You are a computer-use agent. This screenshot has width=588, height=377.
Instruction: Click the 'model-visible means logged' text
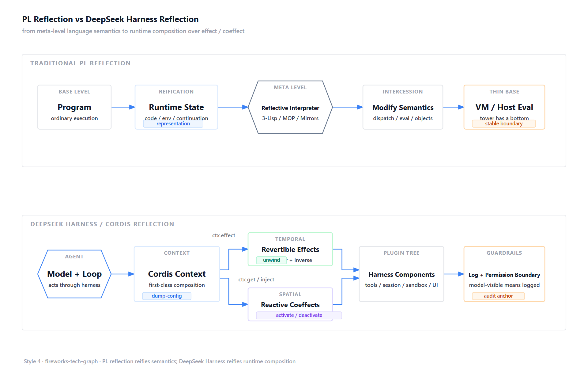point(504,285)
